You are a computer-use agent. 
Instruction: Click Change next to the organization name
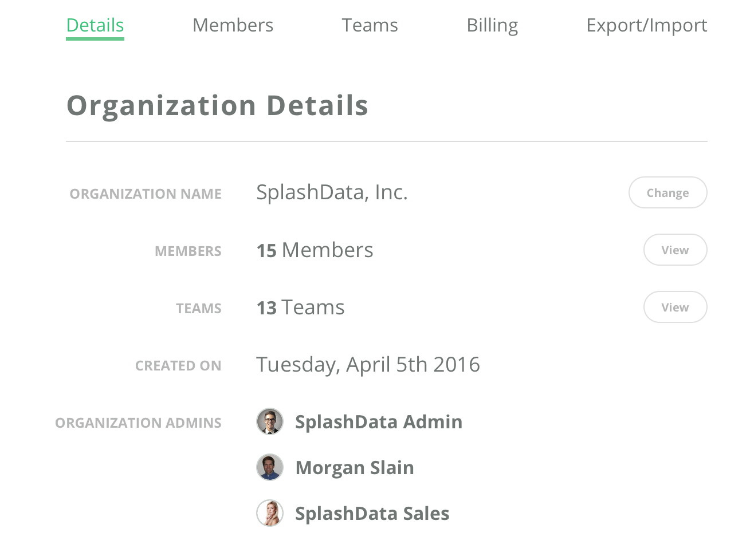[x=667, y=192]
